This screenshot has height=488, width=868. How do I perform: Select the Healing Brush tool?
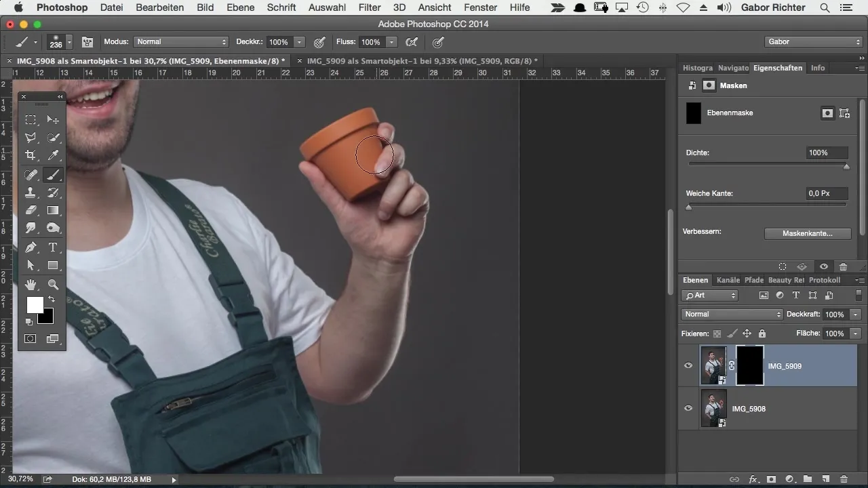coord(31,175)
